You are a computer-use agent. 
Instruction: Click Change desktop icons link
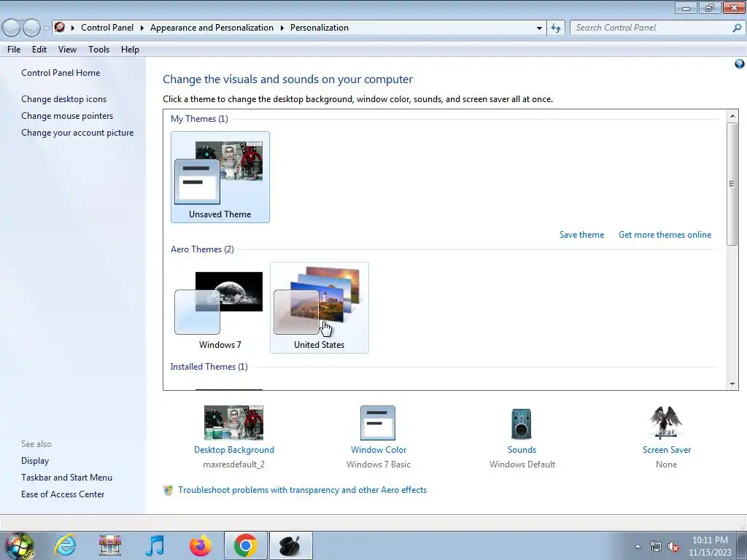click(64, 99)
